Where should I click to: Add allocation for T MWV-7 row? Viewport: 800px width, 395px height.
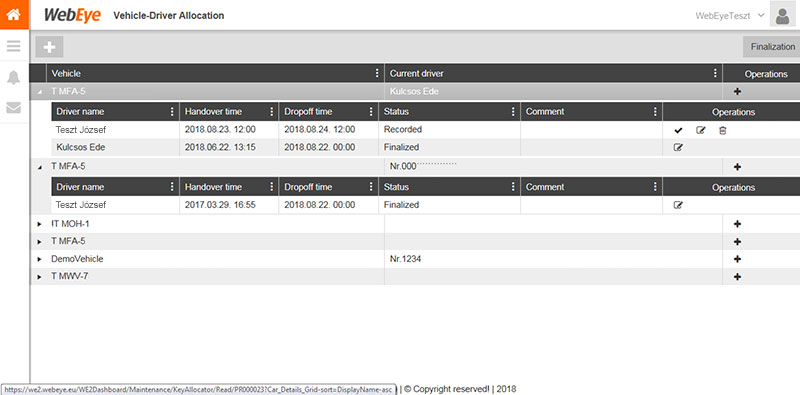737,277
